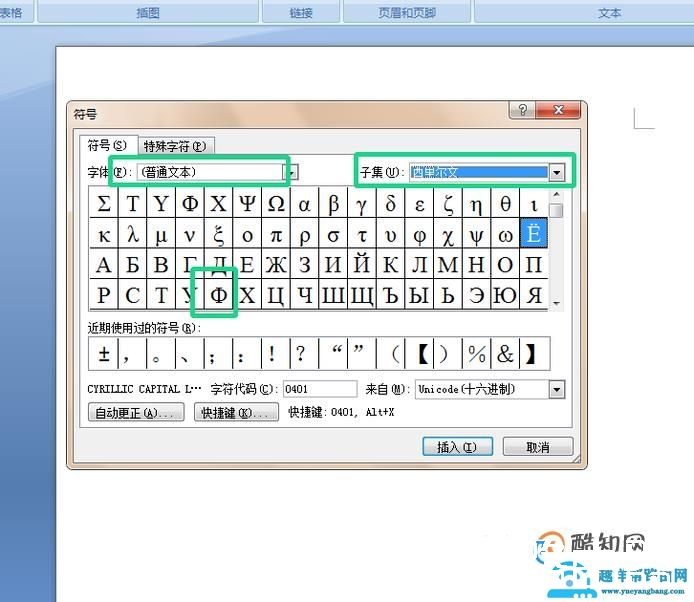Open the 自动更正(A) autocorrect button
The height and width of the screenshot is (602, 694).
[136, 412]
